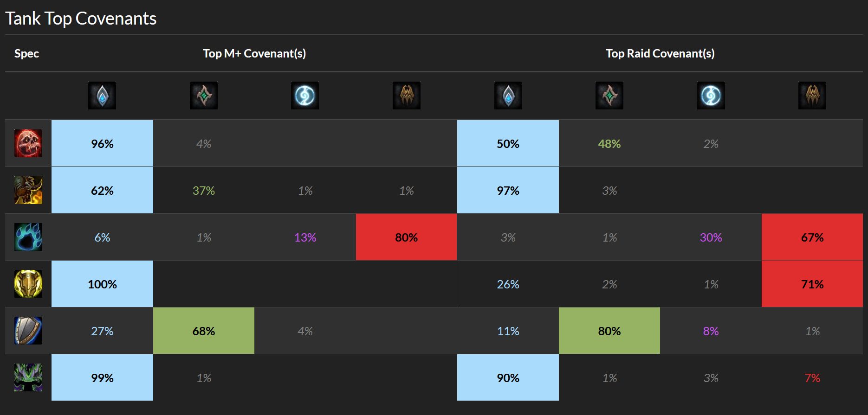Click the Kyrian icon under Top Raid Covenant(s)

tap(508, 96)
